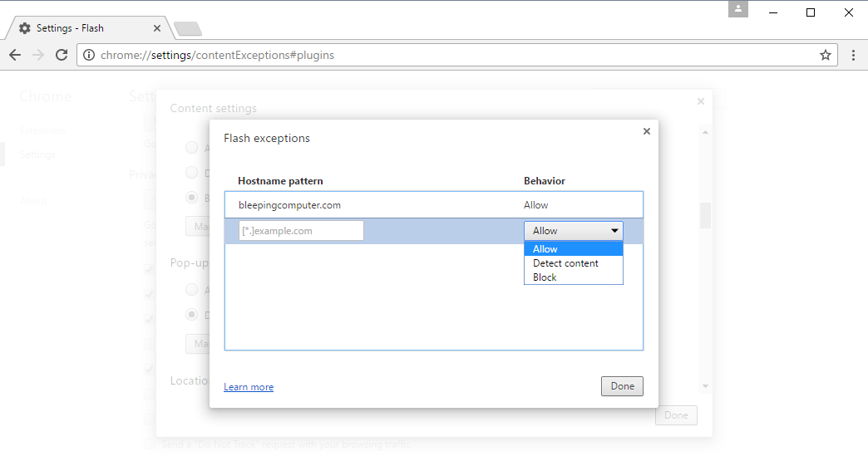Select the Settings - Flash tab
Image resolution: width=868 pixels, height=456 pixels.
coord(89,28)
